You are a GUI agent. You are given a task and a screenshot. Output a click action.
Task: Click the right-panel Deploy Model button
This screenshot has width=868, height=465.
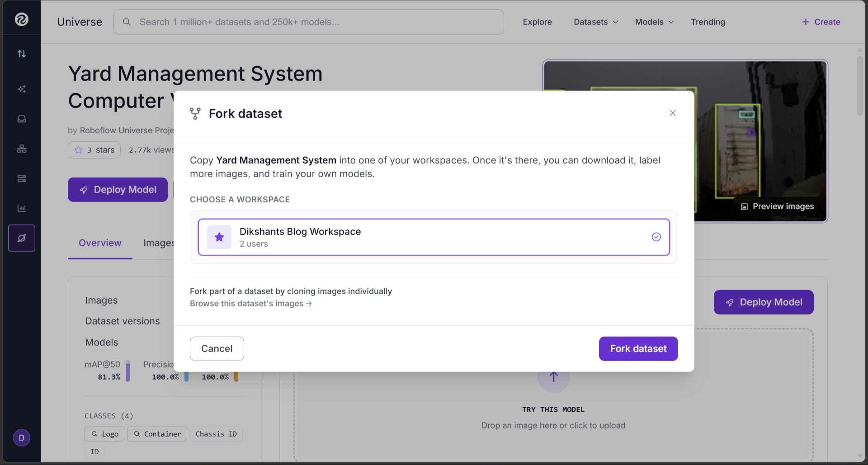coord(764,302)
